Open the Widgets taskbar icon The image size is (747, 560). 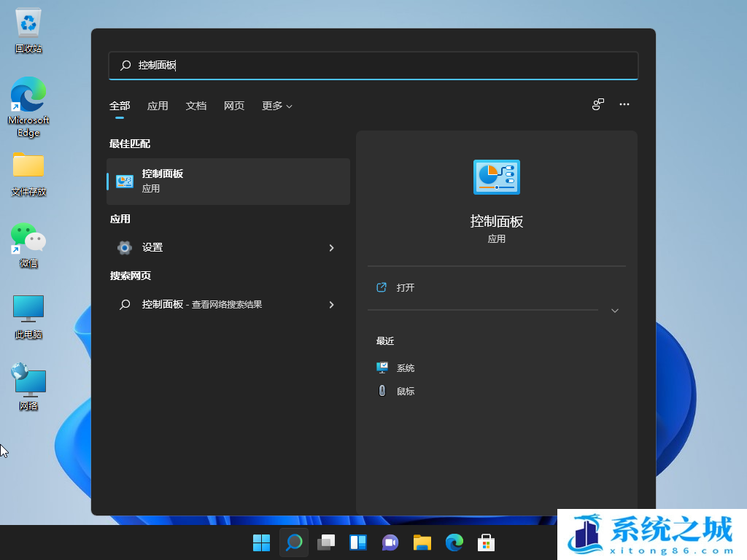358,542
